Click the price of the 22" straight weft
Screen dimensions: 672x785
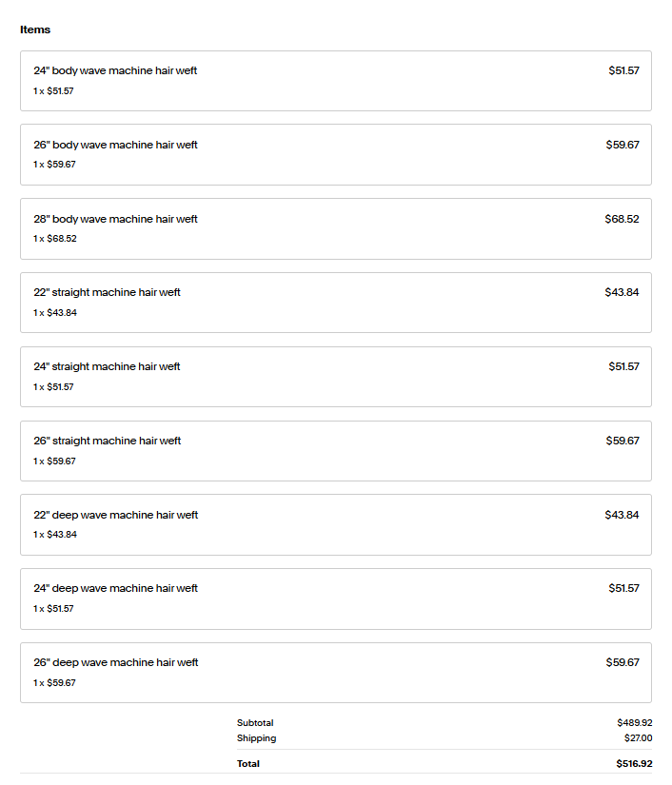tap(622, 293)
